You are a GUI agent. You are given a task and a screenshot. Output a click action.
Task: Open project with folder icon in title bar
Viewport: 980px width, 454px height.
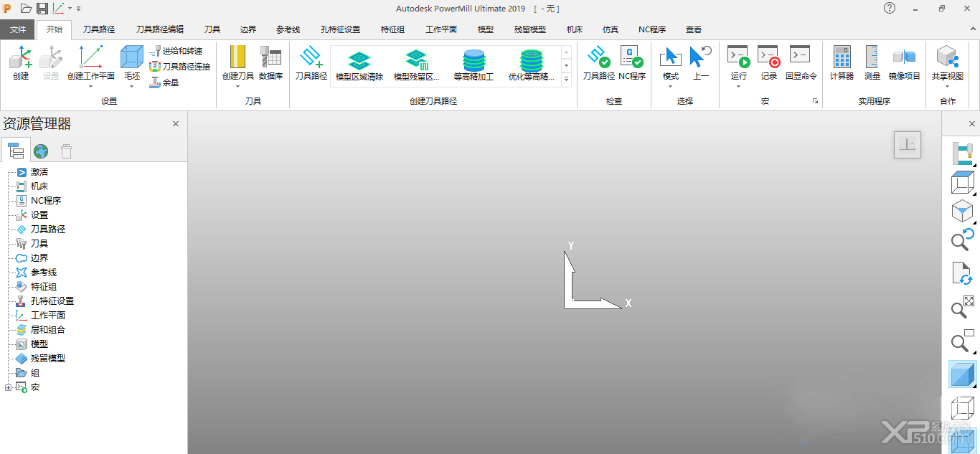coord(26,8)
